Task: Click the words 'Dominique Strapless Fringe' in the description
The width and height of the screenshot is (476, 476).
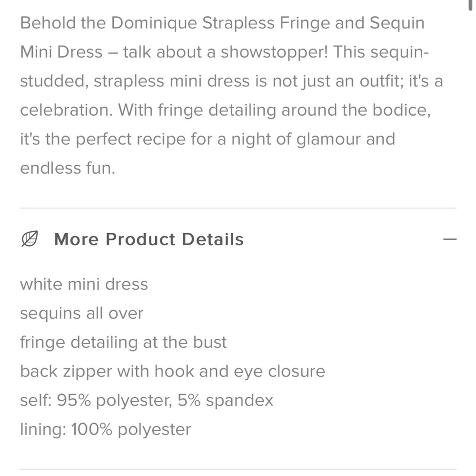Action: point(220,23)
